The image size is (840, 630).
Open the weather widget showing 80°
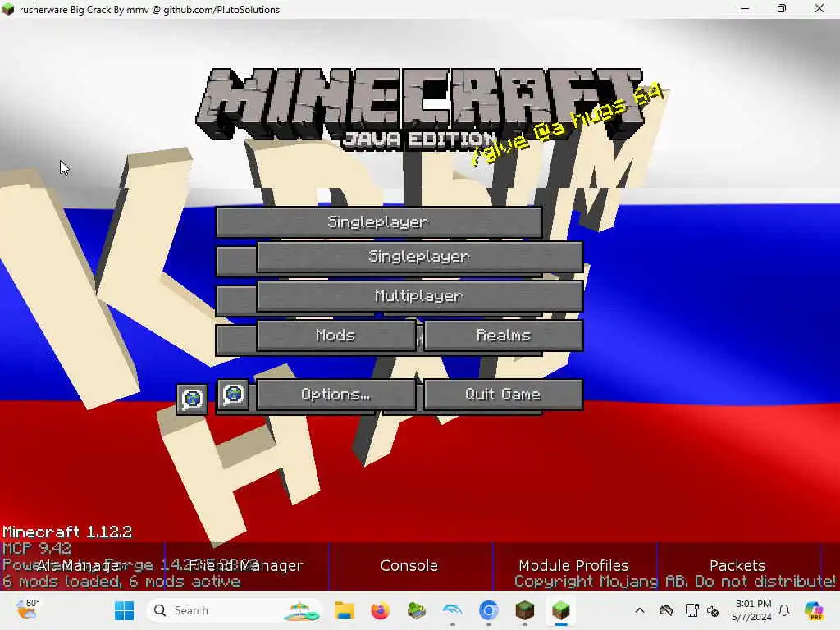[x=28, y=609]
